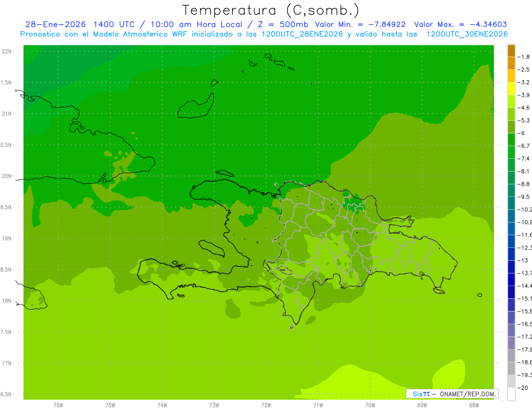The image size is (532, 411).
Task: Click the '-6' colorbar label
Action: 522,133
